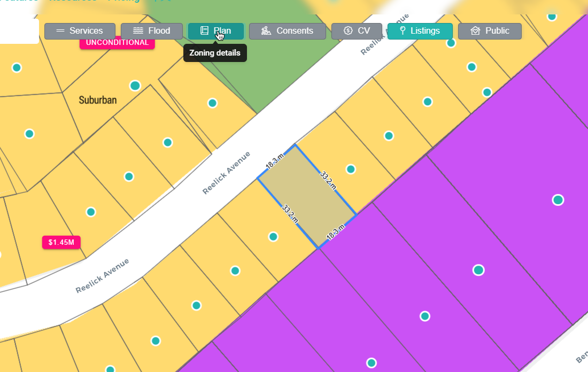
Task: Turn off the highlighted Plan overlay
Action: click(x=215, y=30)
